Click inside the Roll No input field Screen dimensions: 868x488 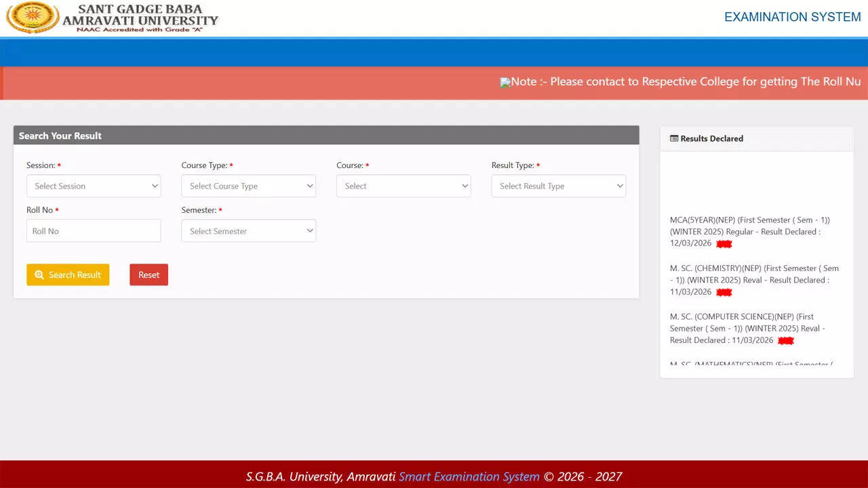coord(94,230)
